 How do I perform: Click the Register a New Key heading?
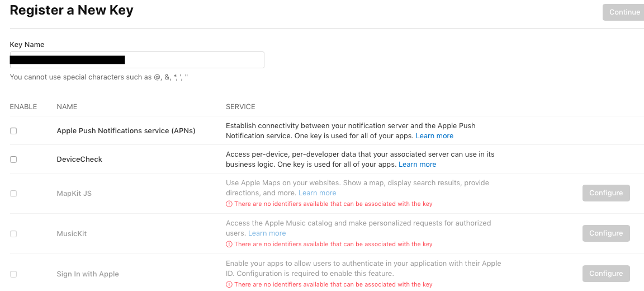click(72, 10)
